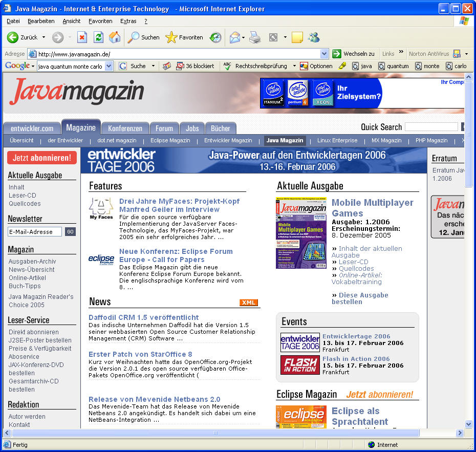
Task: Open the mail icon in the toolbar
Action: click(234, 37)
